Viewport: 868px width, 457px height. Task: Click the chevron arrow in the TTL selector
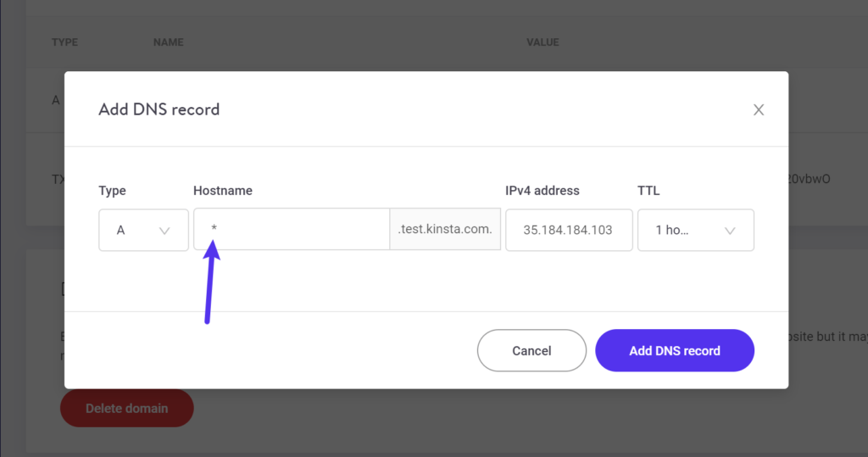[730, 231]
